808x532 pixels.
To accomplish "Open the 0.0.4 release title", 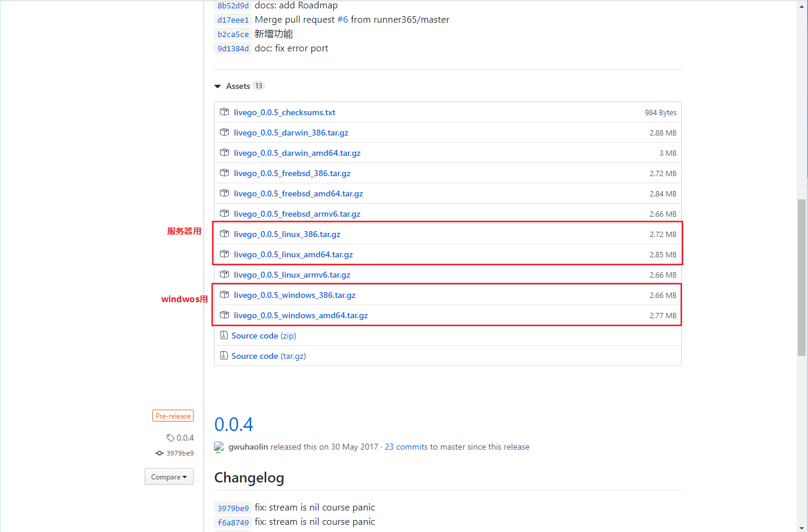I will click(234, 425).
